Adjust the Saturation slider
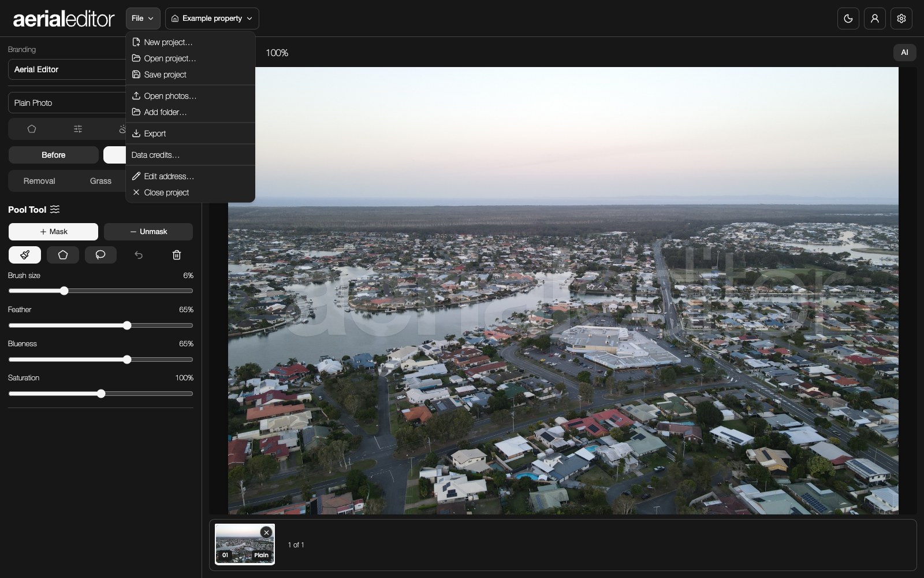 pyautogui.click(x=100, y=394)
